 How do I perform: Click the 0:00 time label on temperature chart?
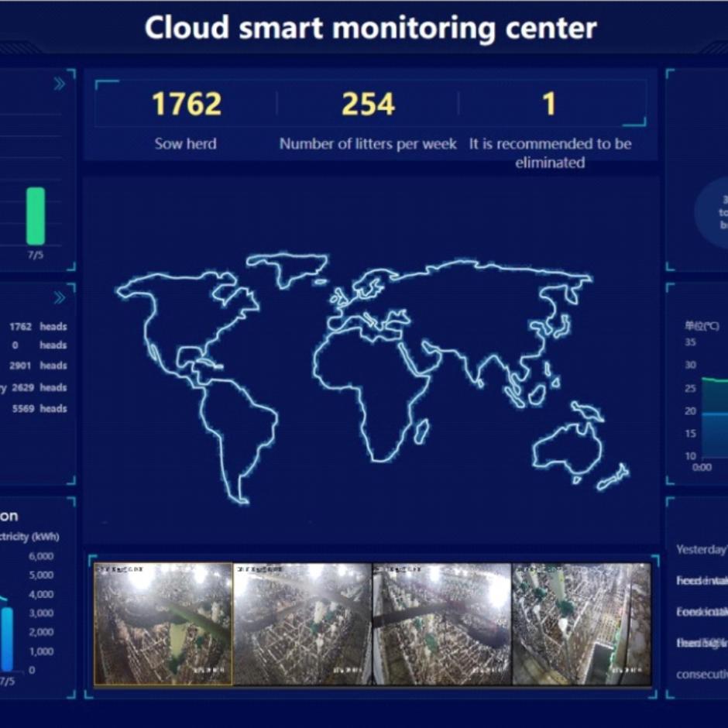pyautogui.click(x=702, y=467)
